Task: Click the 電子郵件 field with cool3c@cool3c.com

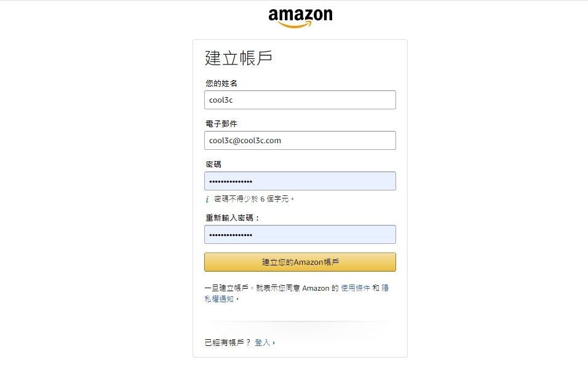Action: [x=300, y=141]
